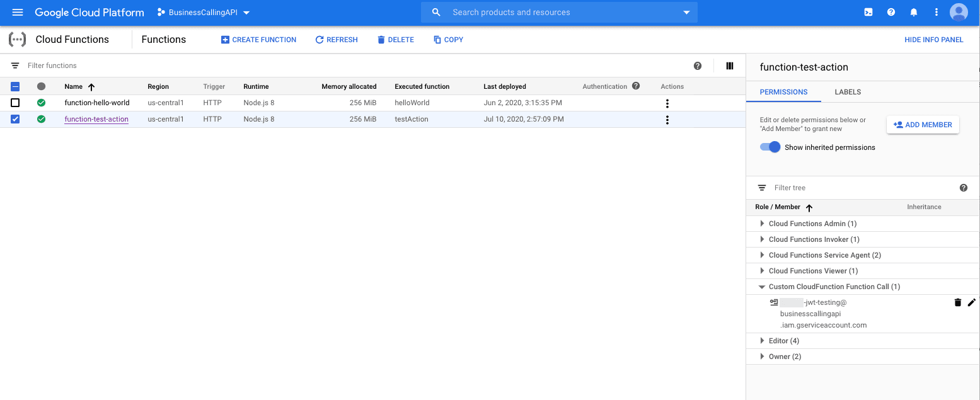Screen dimensions: 980x400
Task: Collapse Custom CloudFunction Function Call group
Action: pos(761,287)
